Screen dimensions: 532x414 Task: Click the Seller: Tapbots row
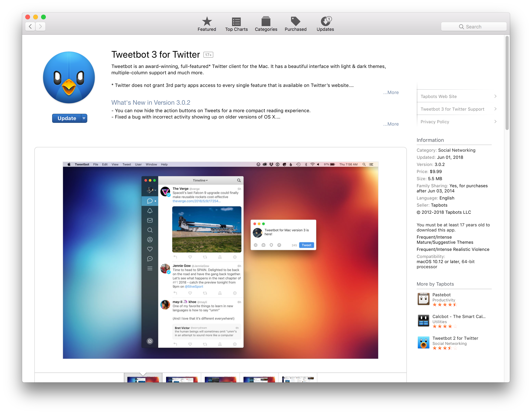[x=432, y=205]
